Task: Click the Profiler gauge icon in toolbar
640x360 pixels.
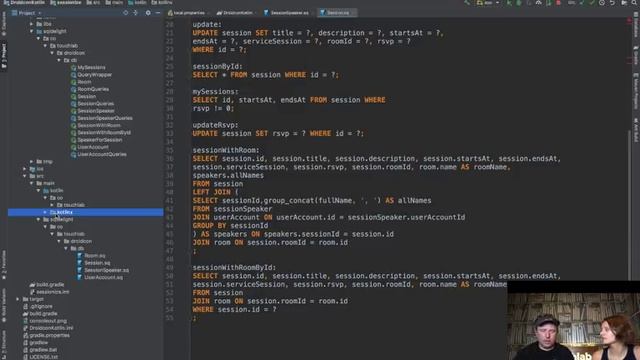Action: point(539,2)
